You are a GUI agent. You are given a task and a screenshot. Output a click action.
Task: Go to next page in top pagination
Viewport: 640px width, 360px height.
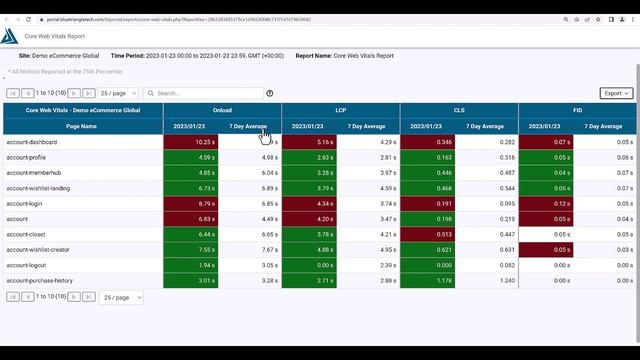(74, 93)
